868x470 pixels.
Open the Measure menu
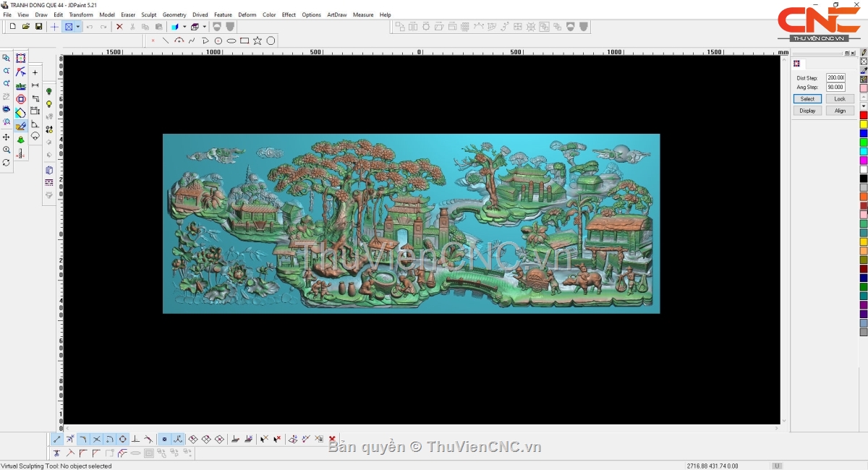coord(363,14)
